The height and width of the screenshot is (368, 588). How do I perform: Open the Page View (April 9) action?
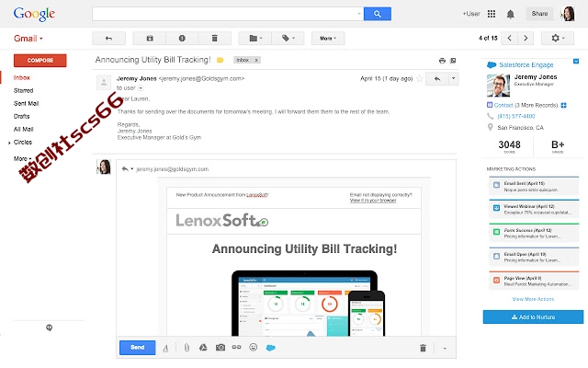[x=534, y=281]
